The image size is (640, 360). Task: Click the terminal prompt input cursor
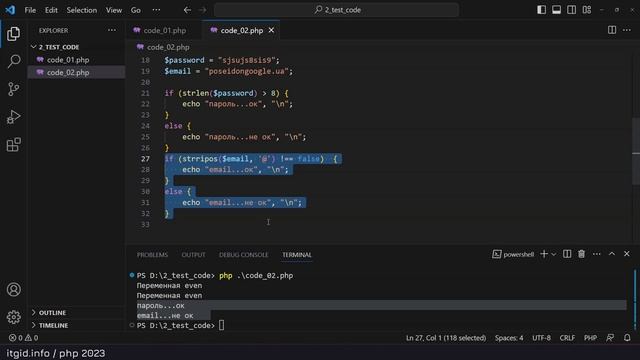[x=221, y=325]
